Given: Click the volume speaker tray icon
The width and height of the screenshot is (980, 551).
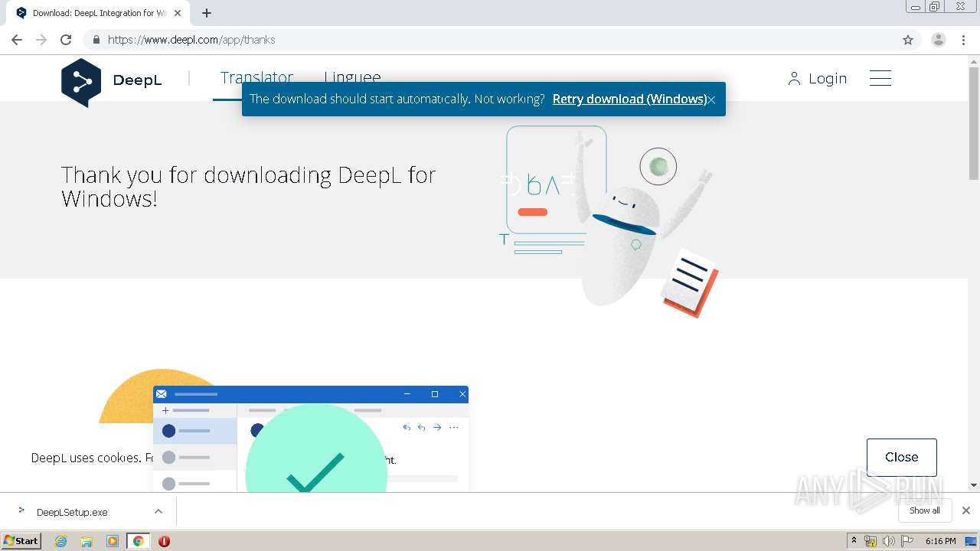Looking at the screenshot, I should point(889,541).
